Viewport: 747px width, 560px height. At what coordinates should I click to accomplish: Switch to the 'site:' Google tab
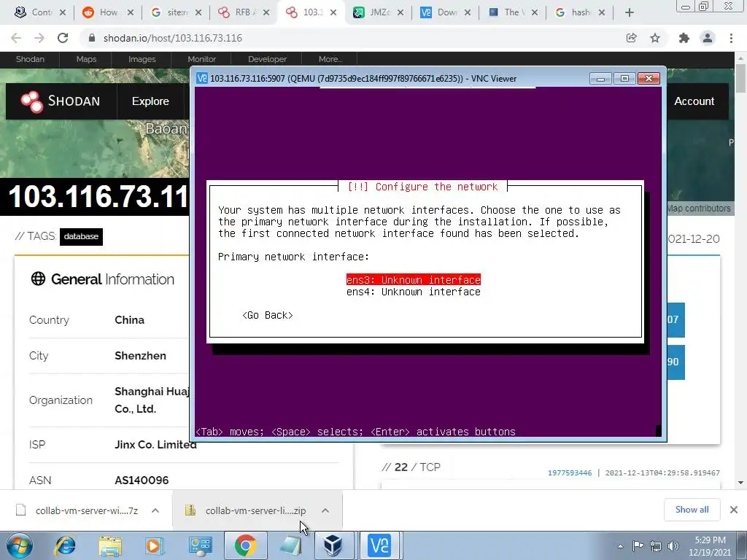click(x=175, y=12)
